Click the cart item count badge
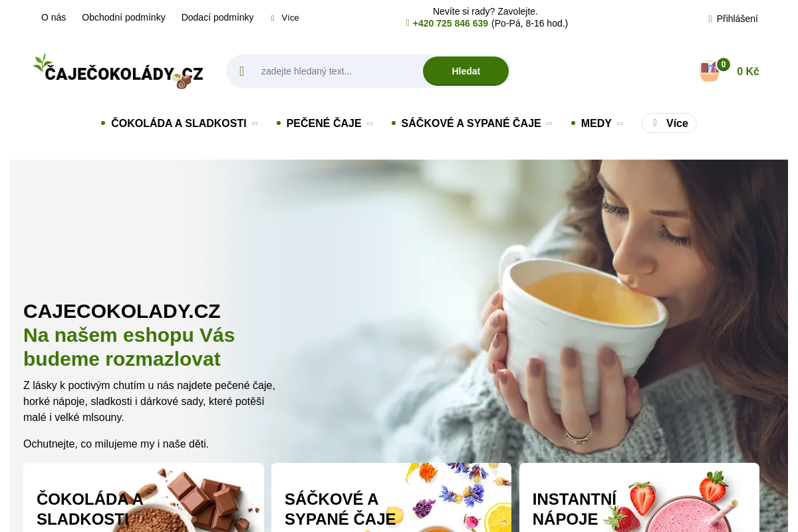 point(724,65)
